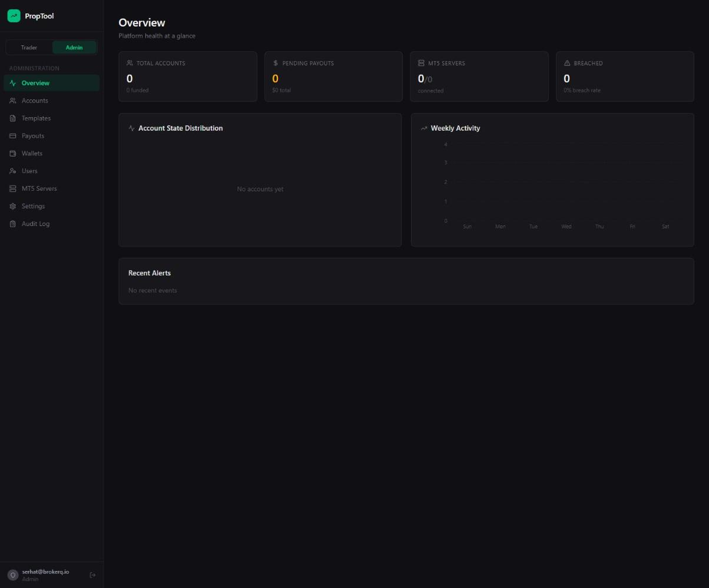The image size is (709, 588).
Task: Click the Breached count value
Action: pos(566,79)
